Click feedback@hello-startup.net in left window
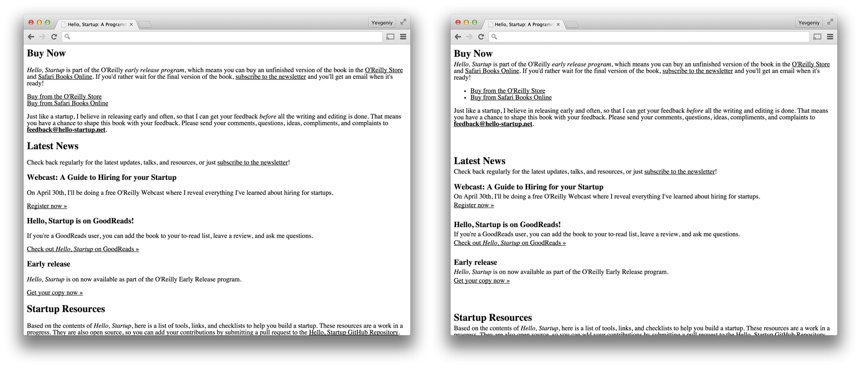The image size is (868, 368). 66,130
